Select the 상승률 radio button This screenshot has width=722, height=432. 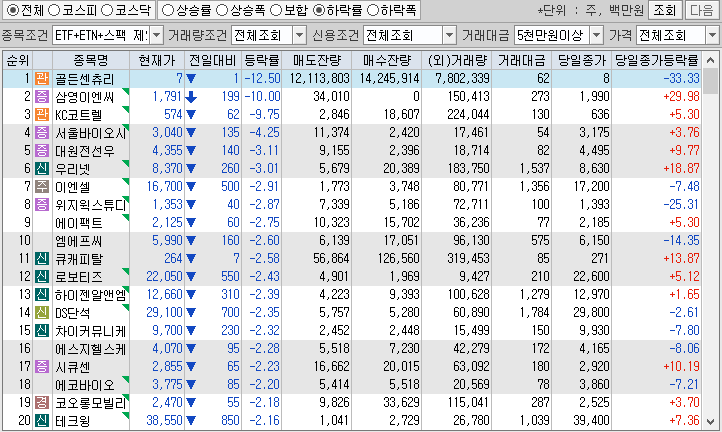[168, 10]
